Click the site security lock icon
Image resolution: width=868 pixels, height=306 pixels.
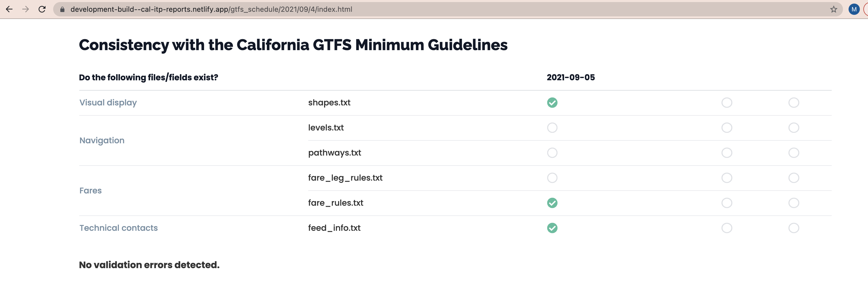click(x=62, y=9)
